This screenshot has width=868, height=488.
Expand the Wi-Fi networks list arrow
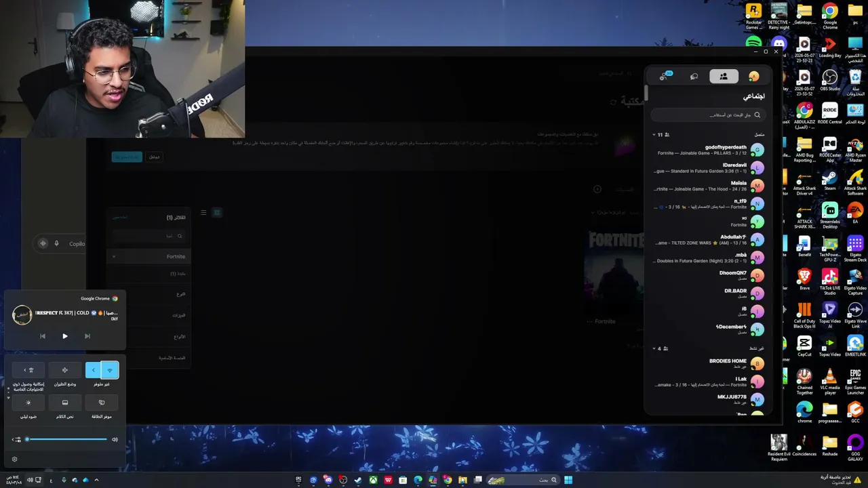point(94,370)
